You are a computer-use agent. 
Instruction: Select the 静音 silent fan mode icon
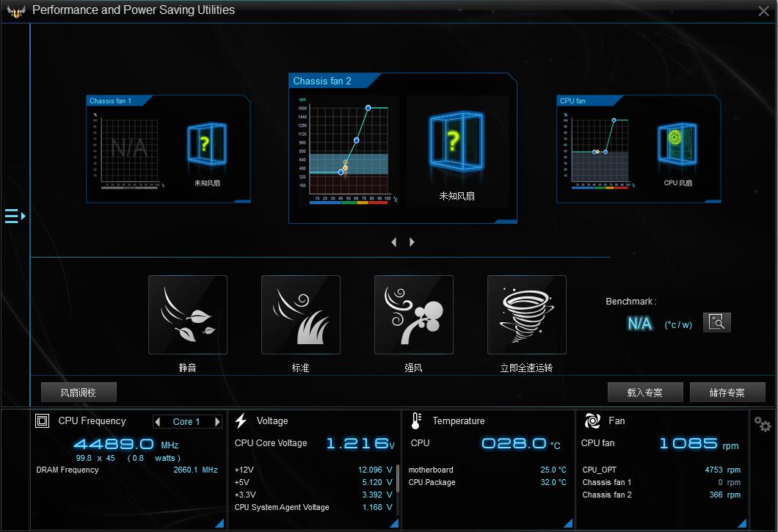coord(188,315)
